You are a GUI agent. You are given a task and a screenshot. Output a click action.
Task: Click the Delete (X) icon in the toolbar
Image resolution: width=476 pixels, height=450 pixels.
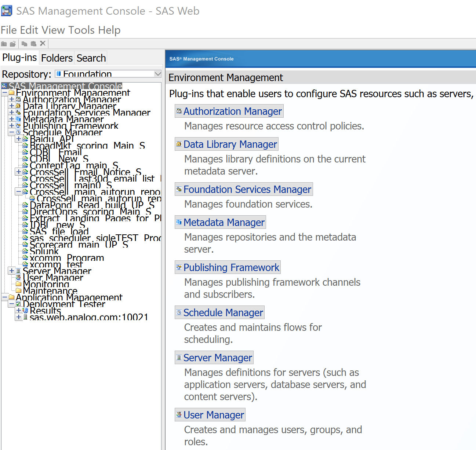[x=43, y=43]
